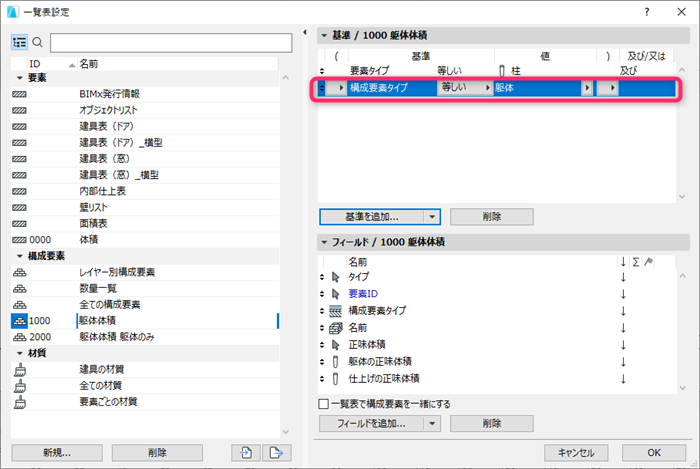Collapse the 要素 group
This screenshot has width=700, height=469.
coord(19,78)
